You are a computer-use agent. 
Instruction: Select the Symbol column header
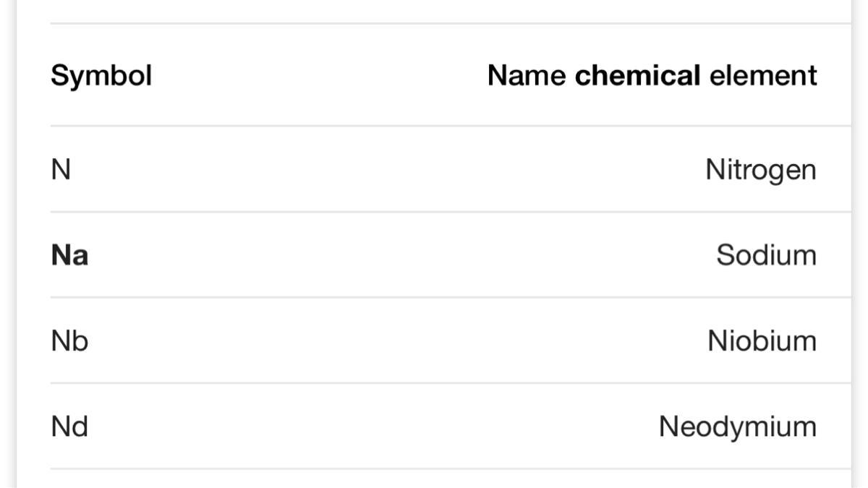point(101,75)
